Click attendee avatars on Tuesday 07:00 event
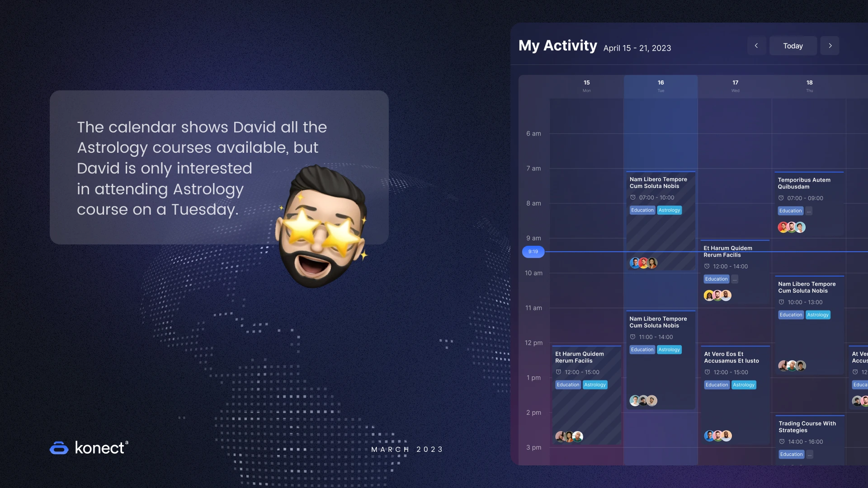This screenshot has width=868, height=488. click(643, 263)
